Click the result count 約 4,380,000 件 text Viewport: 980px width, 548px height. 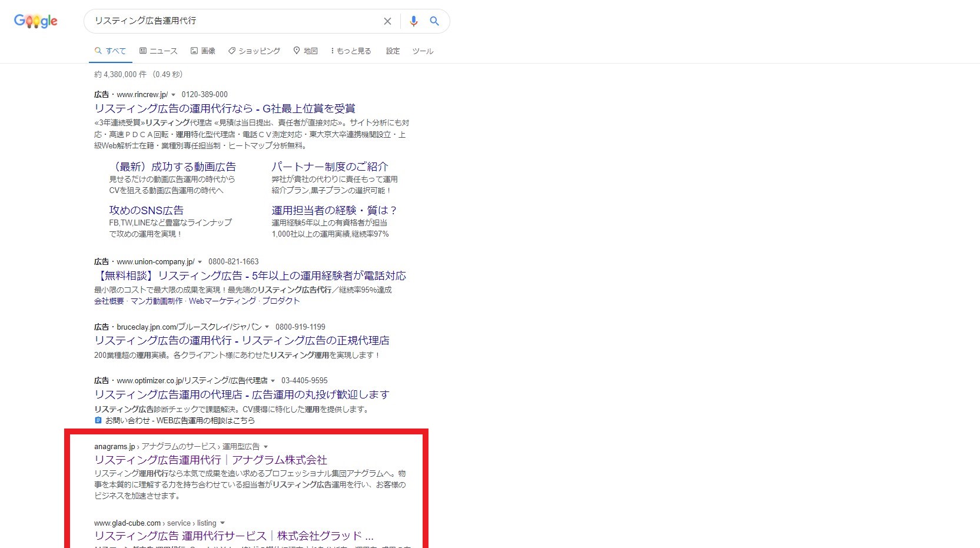click(120, 74)
